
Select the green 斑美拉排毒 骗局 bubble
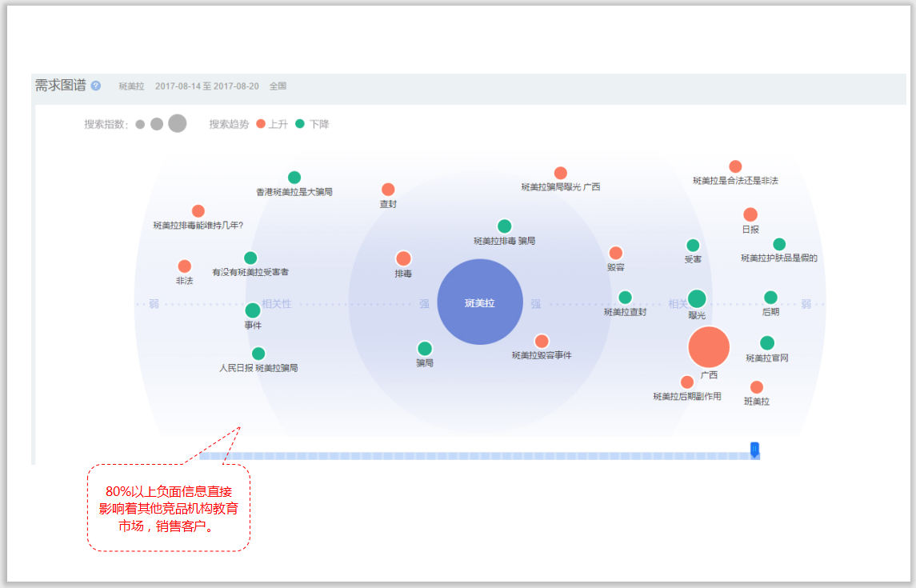504,226
